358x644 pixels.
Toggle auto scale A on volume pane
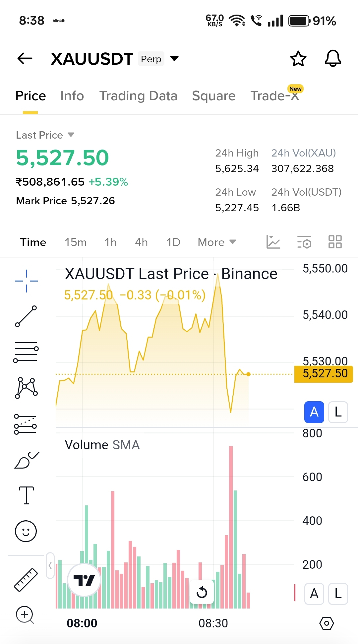point(314,594)
